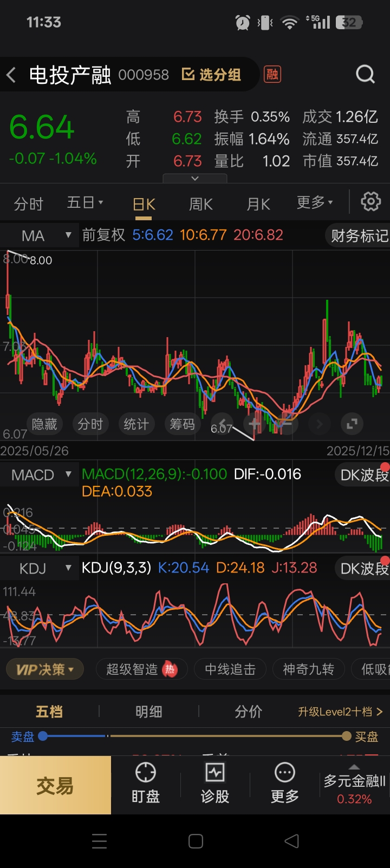The image size is (390, 868).
Task: Tap 隐藏 chart overlay button
Action: (44, 424)
